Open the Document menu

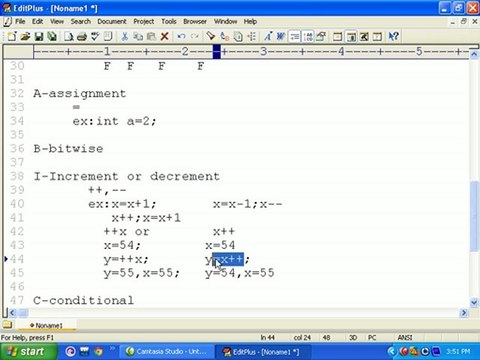pyautogui.click(x=112, y=21)
